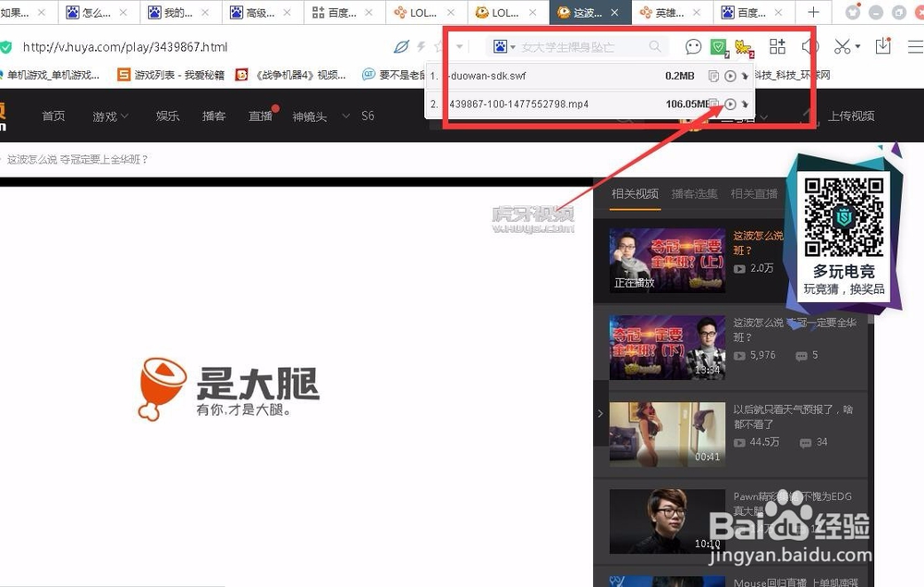
Task: Select the 播客选集 sidebar tab
Action: pyautogui.click(x=694, y=194)
